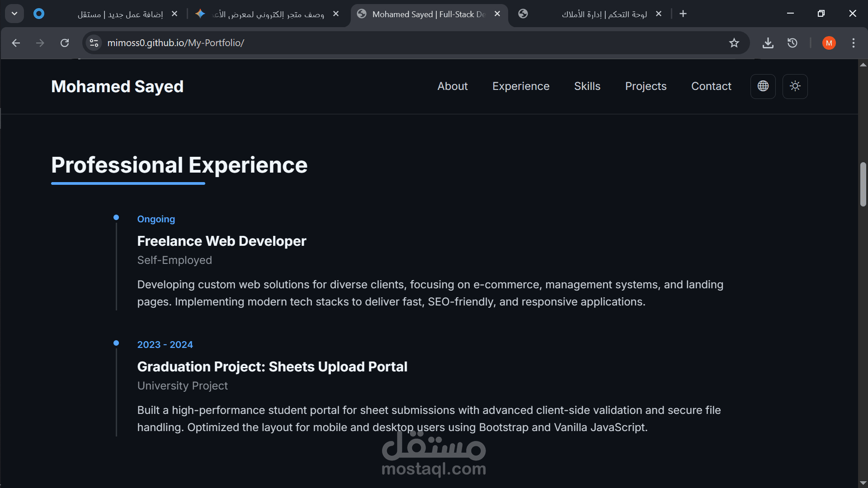Click the Contact navigation link
Image resolution: width=868 pixels, height=488 pixels.
[x=711, y=86]
